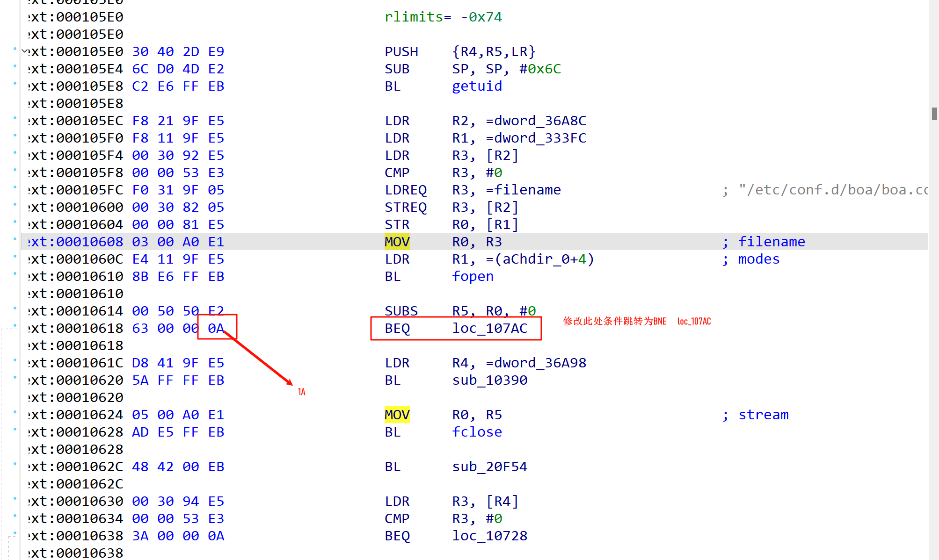The height and width of the screenshot is (560, 939).
Task: Click the dword_36A98 operand reference
Action: pyautogui.click(x=540, y=363)
